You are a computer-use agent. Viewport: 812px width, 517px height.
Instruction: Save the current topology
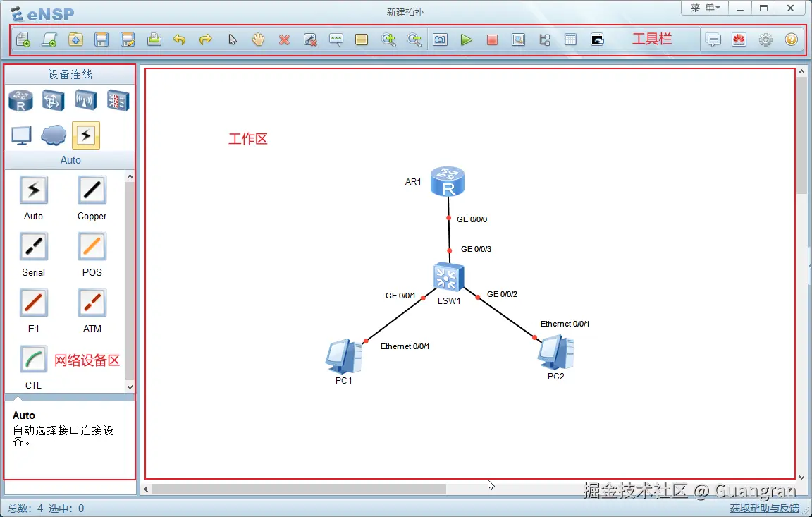(x=101, y=39)
